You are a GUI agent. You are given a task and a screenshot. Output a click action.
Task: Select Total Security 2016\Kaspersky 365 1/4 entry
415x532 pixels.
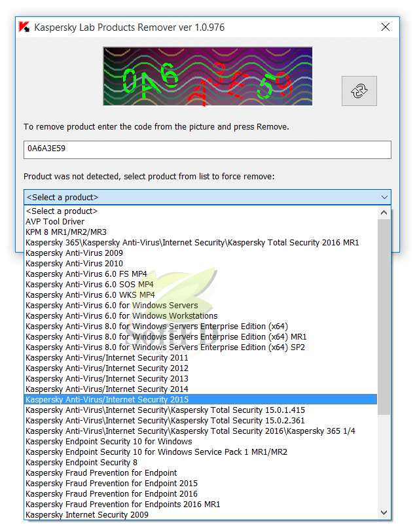[200, 431]
